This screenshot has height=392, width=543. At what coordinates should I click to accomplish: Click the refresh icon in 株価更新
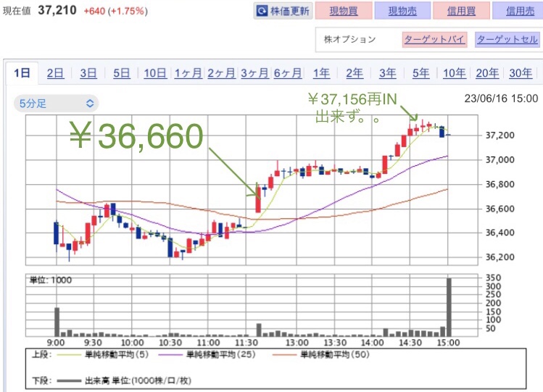[x=262, y=12]
